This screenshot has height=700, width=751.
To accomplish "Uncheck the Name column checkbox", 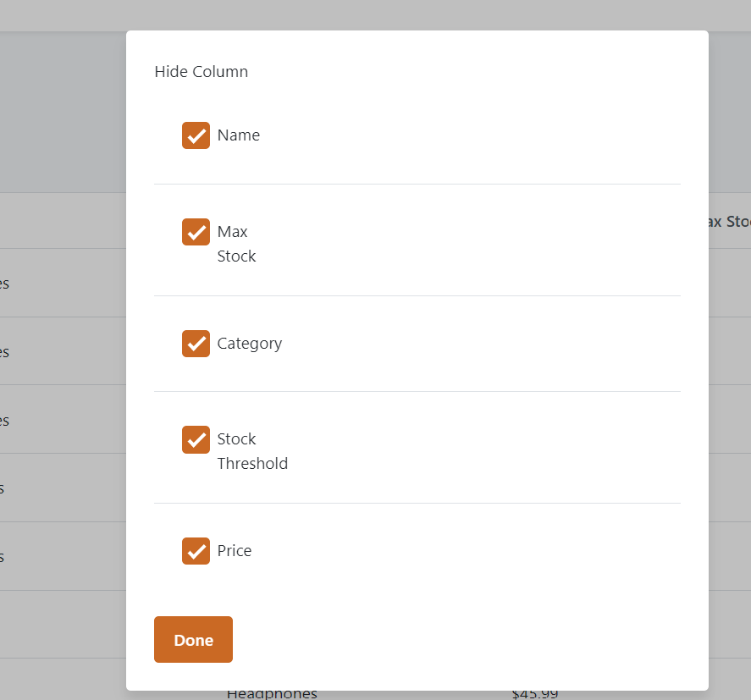I will tap(196, 135).
